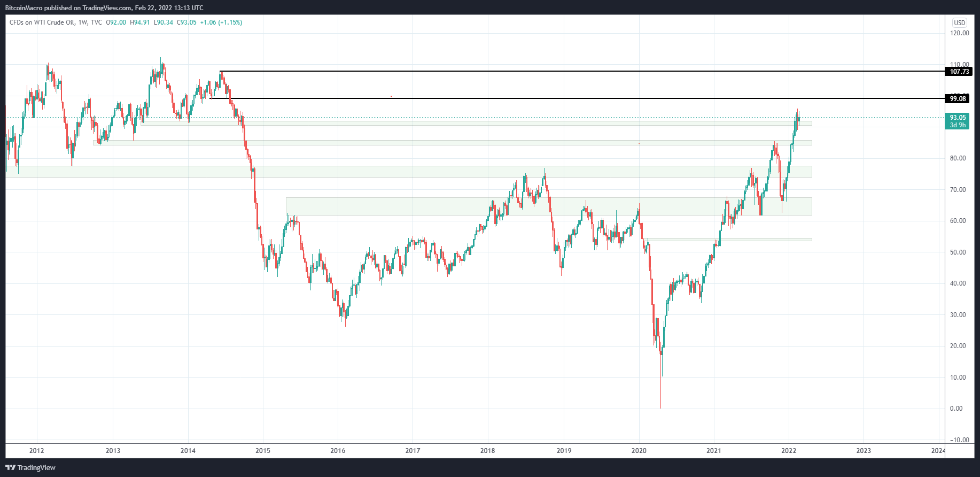Image resolution: width=980 pixels, height=477 pixels.
Task: Select the 107.73 price level label
Action: pos(959,72)
